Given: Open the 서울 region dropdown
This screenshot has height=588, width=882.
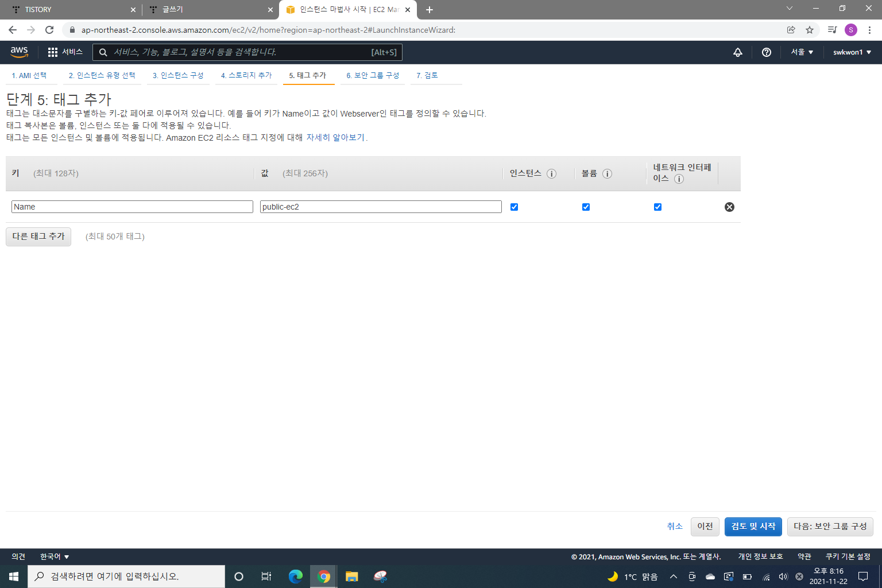Looking at the screenshot, I should click(802, 52).
